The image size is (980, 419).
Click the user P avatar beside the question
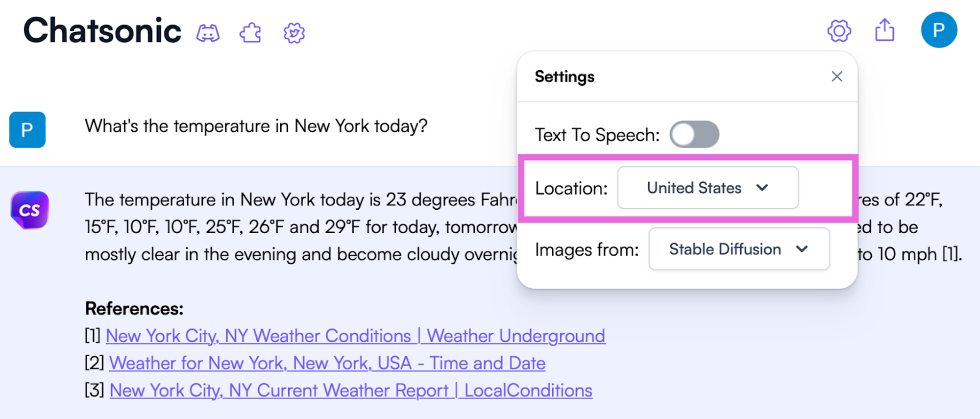[x=27, y=130]
